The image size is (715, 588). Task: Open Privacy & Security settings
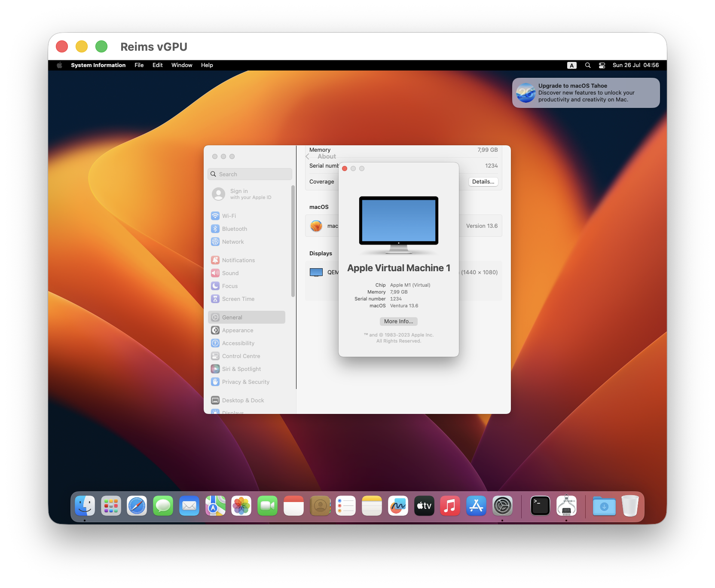247,382
